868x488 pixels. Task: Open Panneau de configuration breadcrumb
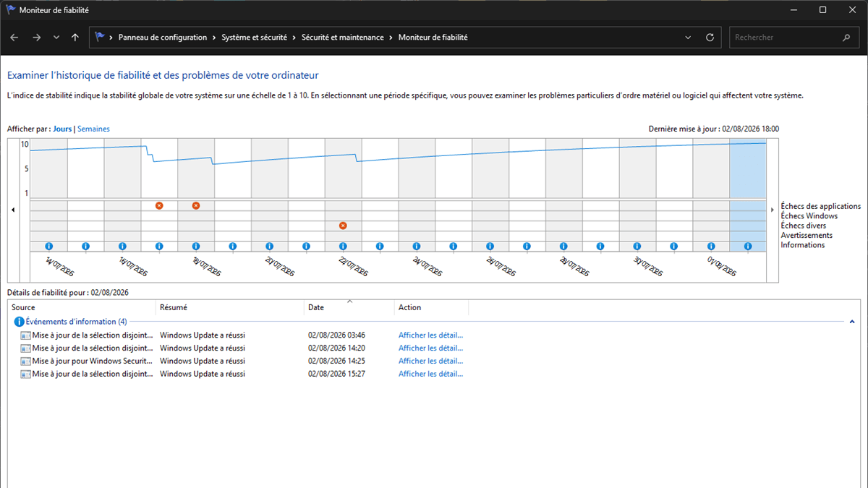[163, 38]
